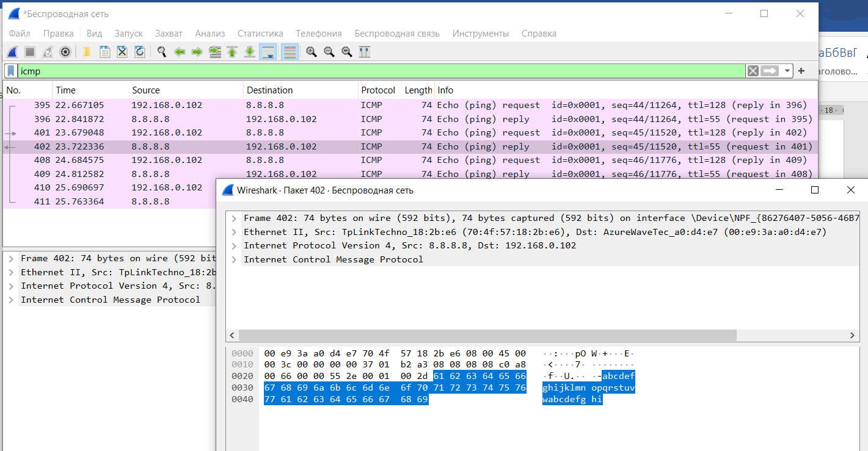This screenshot has height=451, width=868.
Task: Jump to the last packet
Action: pos(250,52)
